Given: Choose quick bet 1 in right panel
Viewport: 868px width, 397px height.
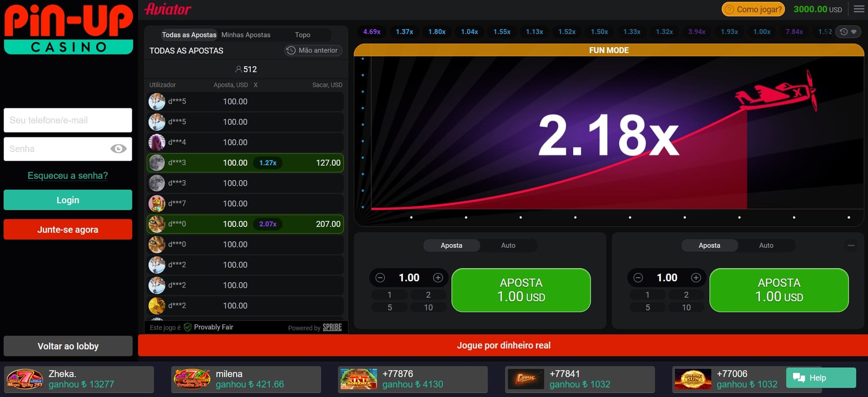Looking at the screenshot, I should point(648,295).
